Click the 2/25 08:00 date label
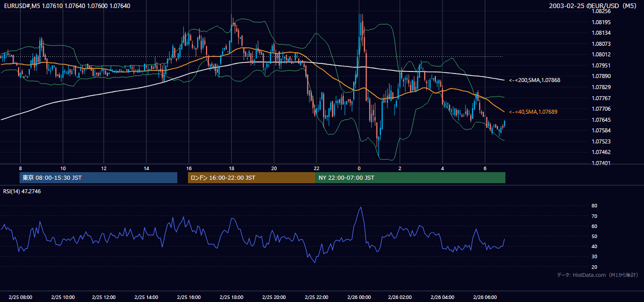Image resolution: width=644 pixels, height=302 pixels. click(x=20, y=297)
